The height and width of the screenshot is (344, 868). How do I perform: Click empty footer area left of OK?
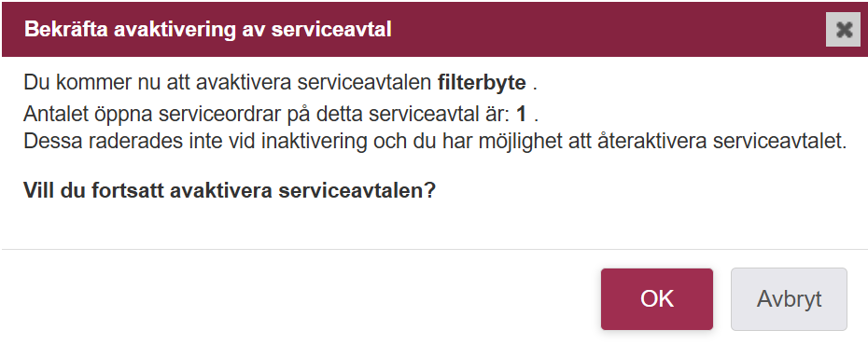pos(299,299)
